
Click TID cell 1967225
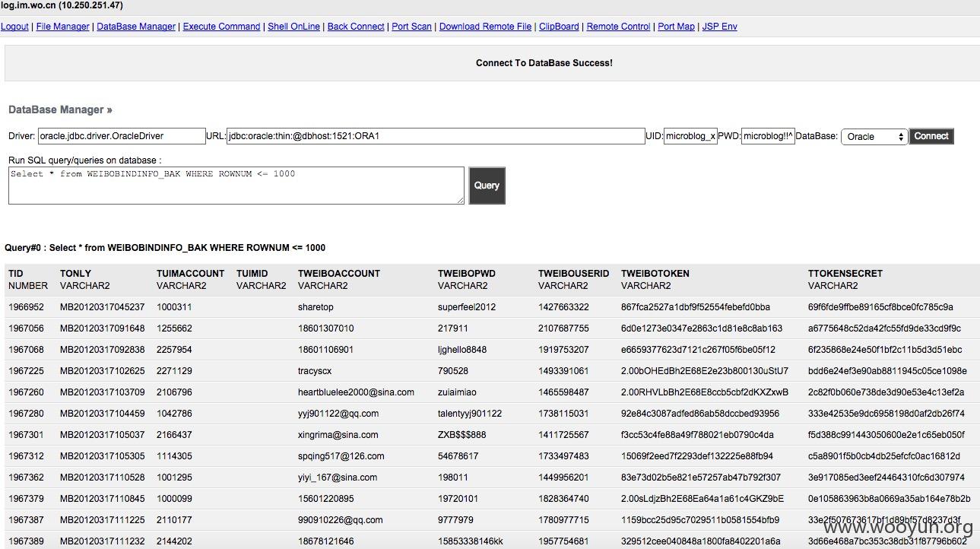(x=26, y=371)
